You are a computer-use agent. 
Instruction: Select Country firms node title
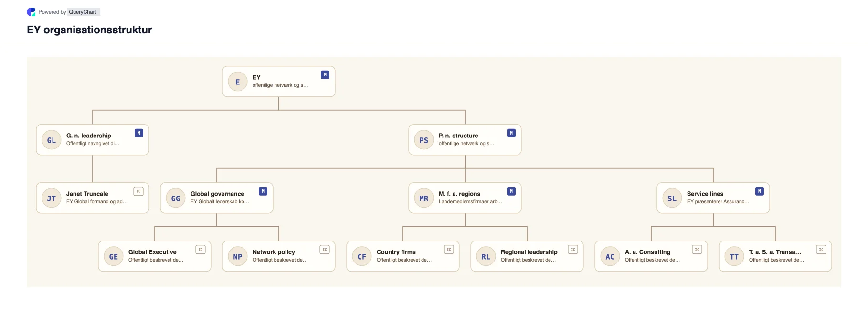coord(396,252)
